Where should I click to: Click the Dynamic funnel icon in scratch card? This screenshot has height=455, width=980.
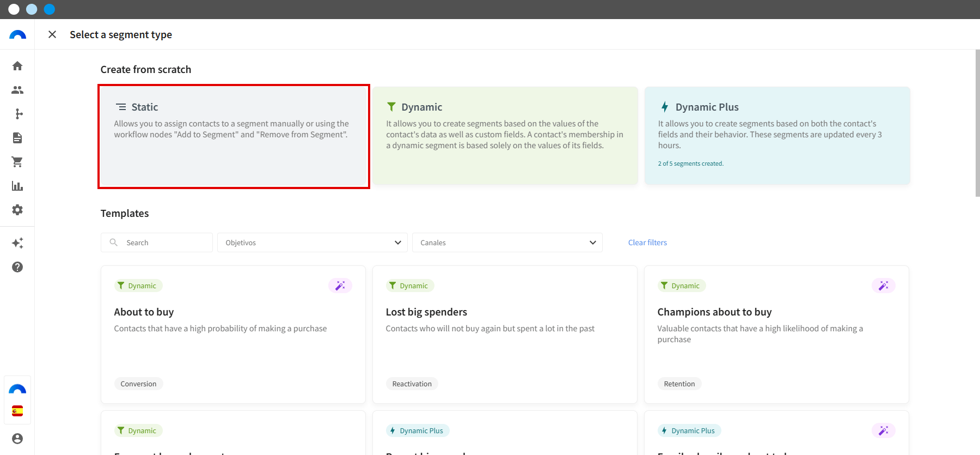[391, 107]
